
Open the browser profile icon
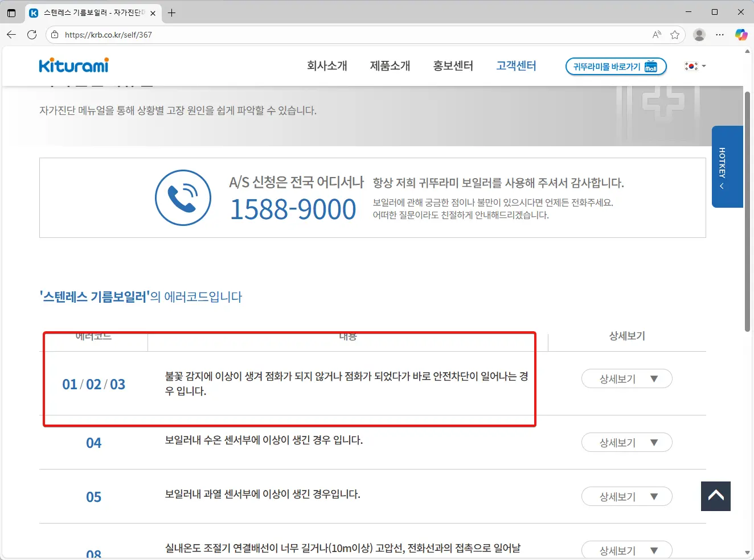[x=699, y=34]
